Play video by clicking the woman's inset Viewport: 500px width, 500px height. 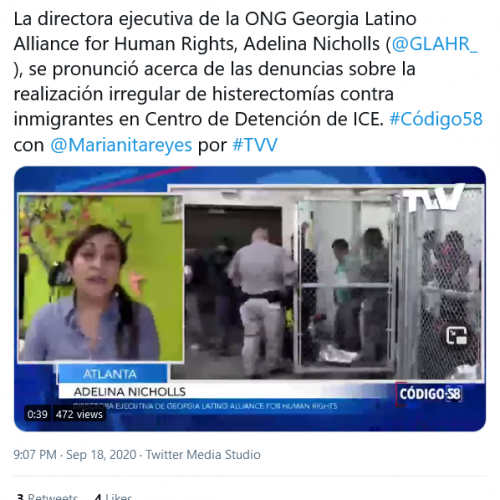(101, 278)
